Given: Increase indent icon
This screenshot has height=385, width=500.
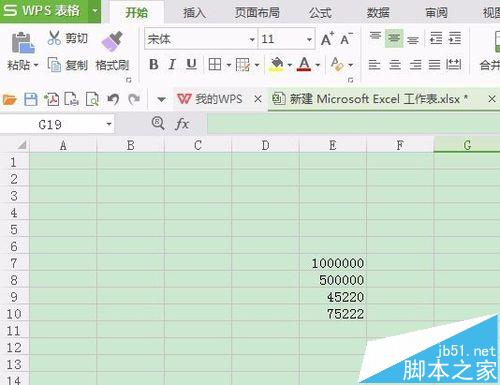Looking at the screenshot, I should click(455, 38).
